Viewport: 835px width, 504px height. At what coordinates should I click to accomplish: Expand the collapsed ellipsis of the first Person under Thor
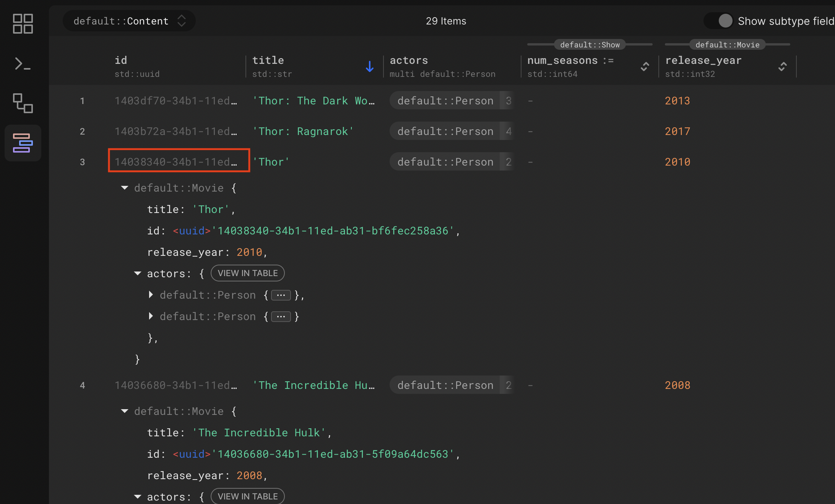[281, 295]
